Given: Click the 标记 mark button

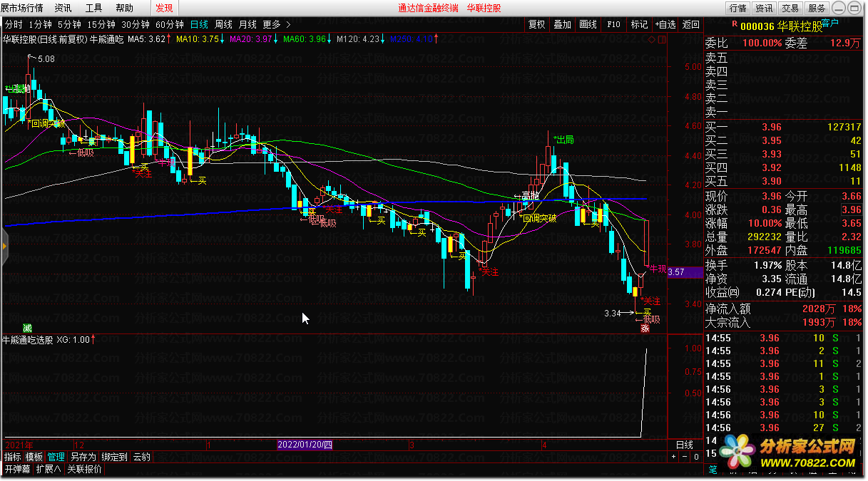Looking at the screenshot, I should tap(639, 24).
